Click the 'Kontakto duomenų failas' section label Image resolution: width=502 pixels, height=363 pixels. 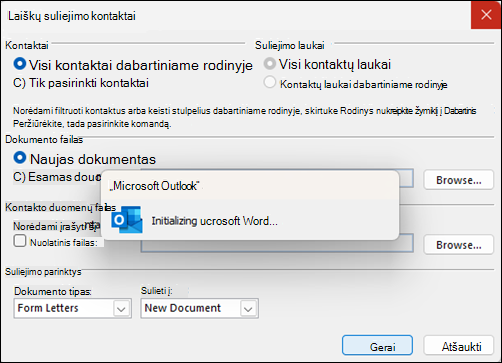(x=61, y=207)
